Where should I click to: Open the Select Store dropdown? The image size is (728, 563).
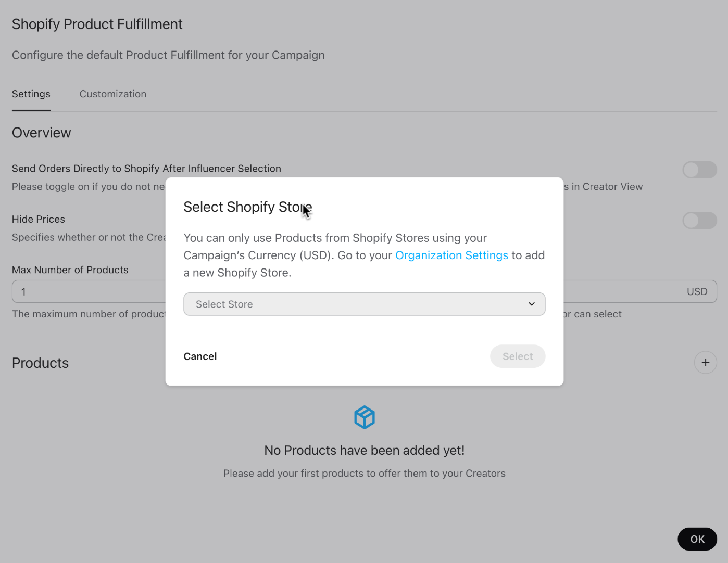tap(365, 304)
